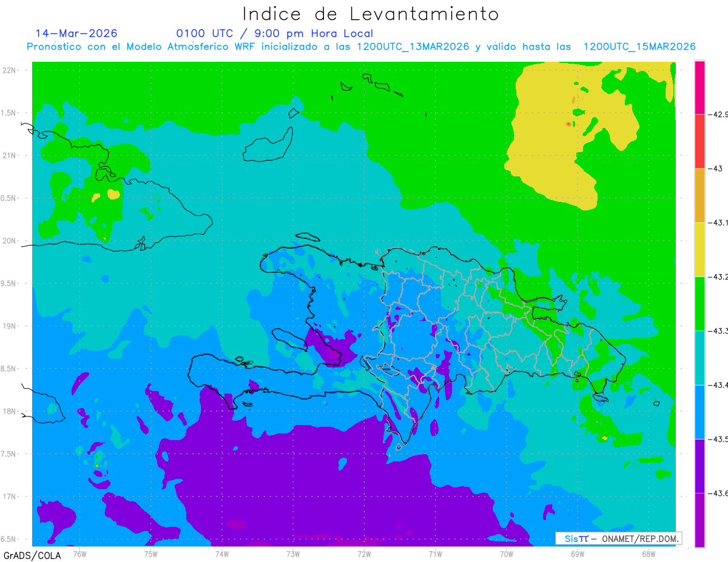Click the "19N" latitude label
728x562 pixels.
(8, 326)
